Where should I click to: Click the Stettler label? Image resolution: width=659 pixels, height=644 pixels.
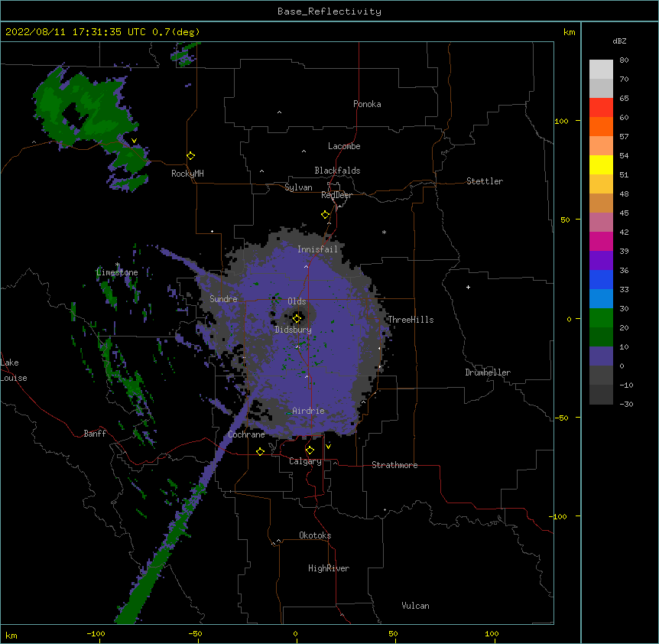point(485,181)
